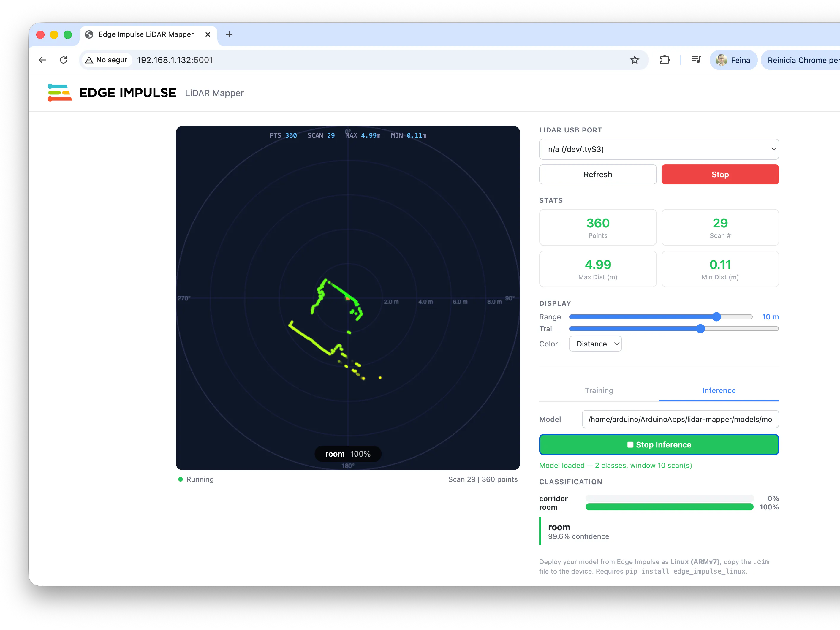The image size is (840, 630).
Task: Adjust the Trail slider handle
Action: coord(701,329)
